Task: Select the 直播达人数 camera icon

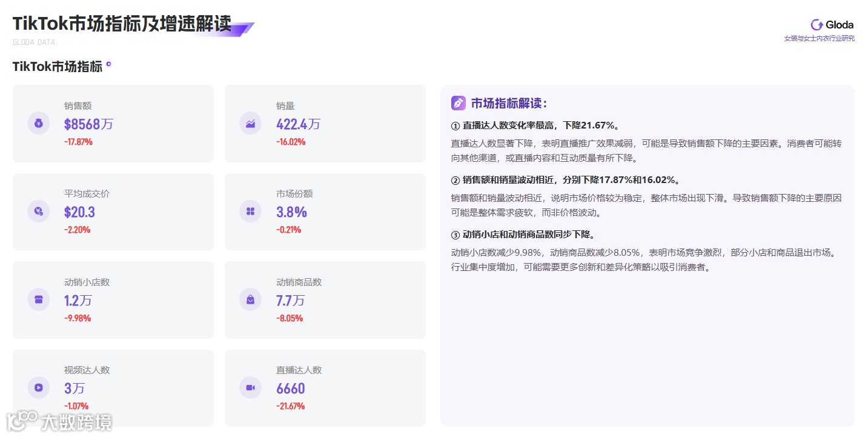Action: point(250,387)
